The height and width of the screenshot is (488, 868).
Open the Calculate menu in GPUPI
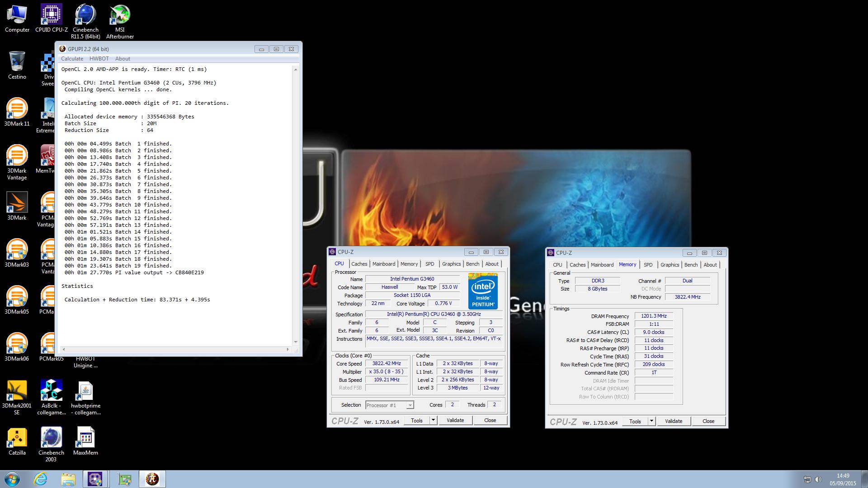pos(72,59)
